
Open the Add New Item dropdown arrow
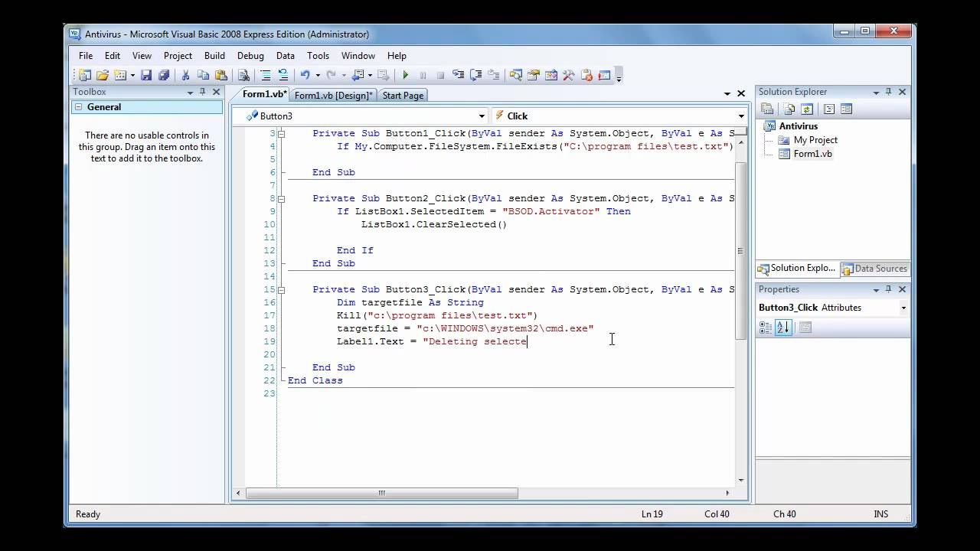pos(132,75)
